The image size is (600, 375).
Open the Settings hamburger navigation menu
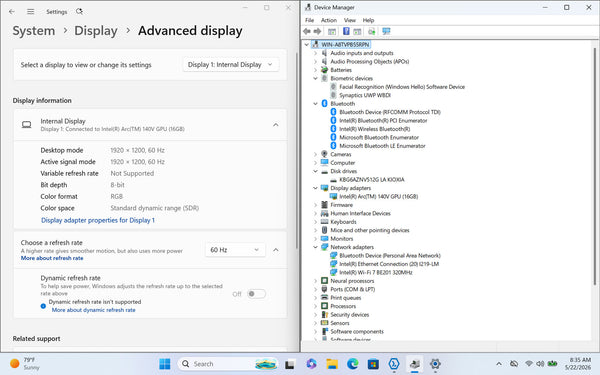(x=31, y=11)
